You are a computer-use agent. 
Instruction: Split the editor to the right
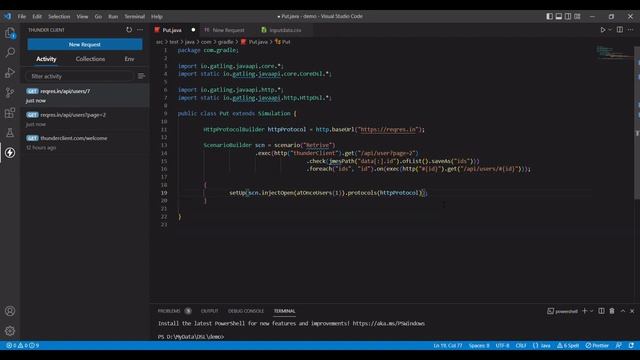coord(620,30)
